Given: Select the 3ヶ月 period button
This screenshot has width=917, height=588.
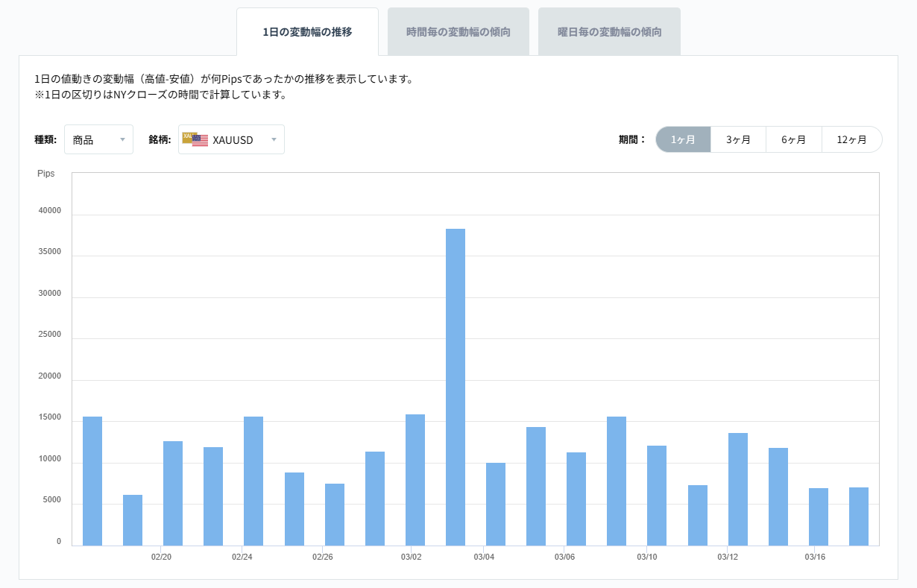Looking at the screenshot, I should [x=738, y=139].
